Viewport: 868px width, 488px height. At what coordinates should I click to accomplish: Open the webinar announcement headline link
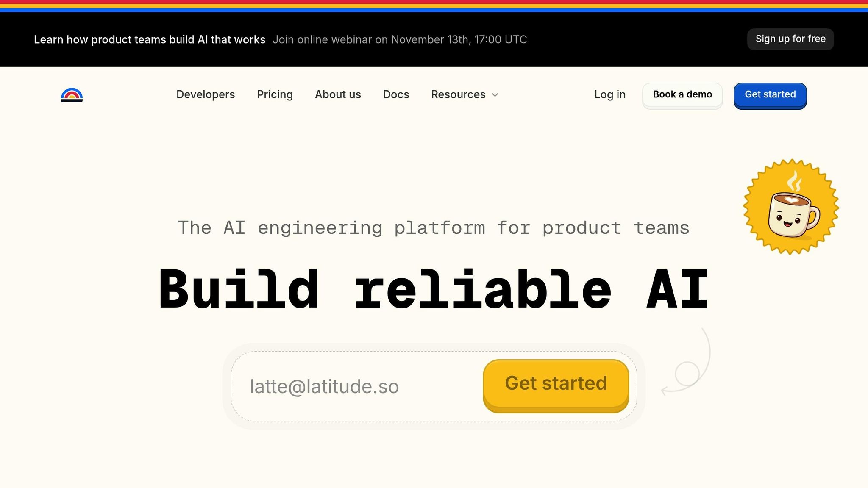[x=150, y=39]
